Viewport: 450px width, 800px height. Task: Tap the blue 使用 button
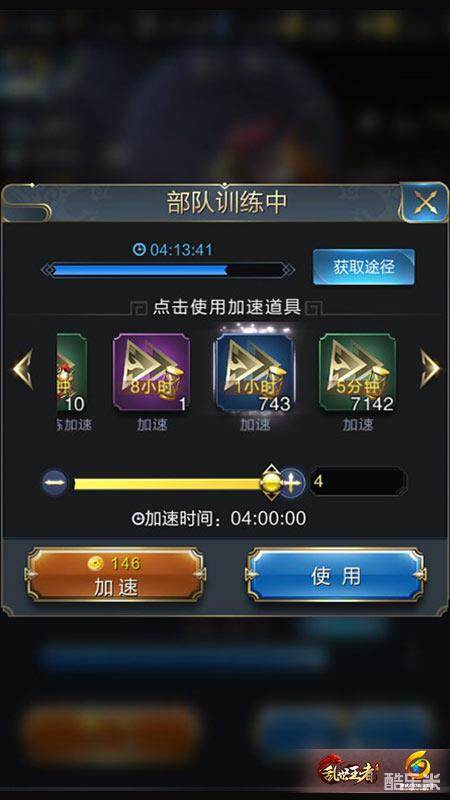click(336, 575)
